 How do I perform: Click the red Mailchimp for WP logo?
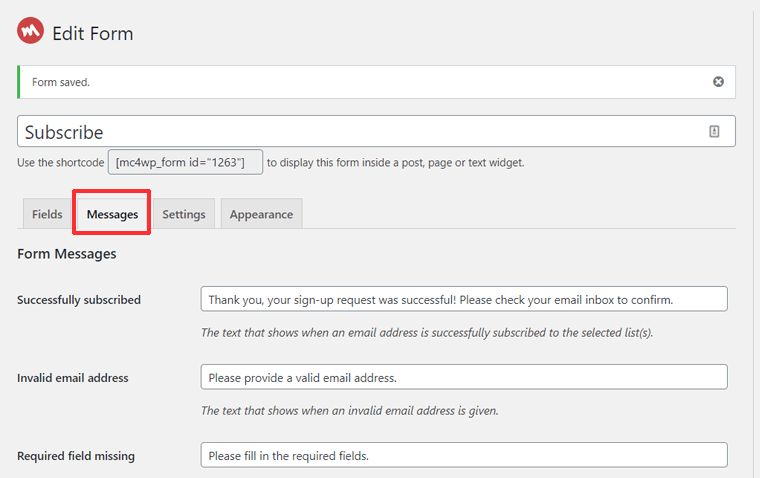tap(30, 31)
